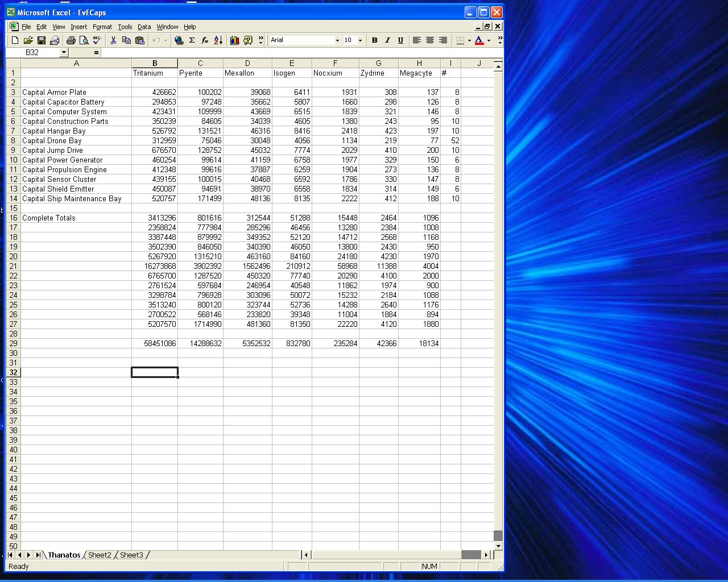Open the Office Assistant help
The height and width of the screenshot is (582, 728).
coord(248,40)
